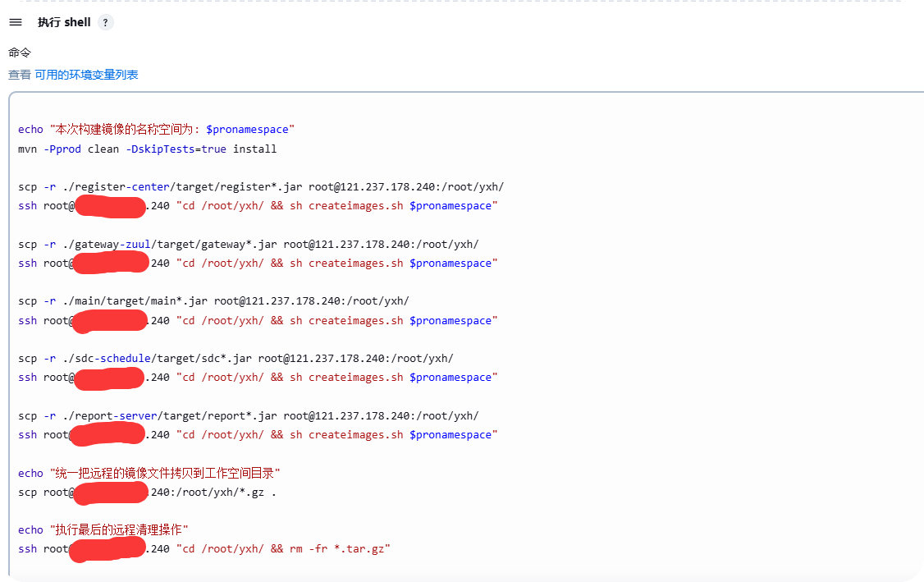Open the help question mark next to 执行 shell

106,22
